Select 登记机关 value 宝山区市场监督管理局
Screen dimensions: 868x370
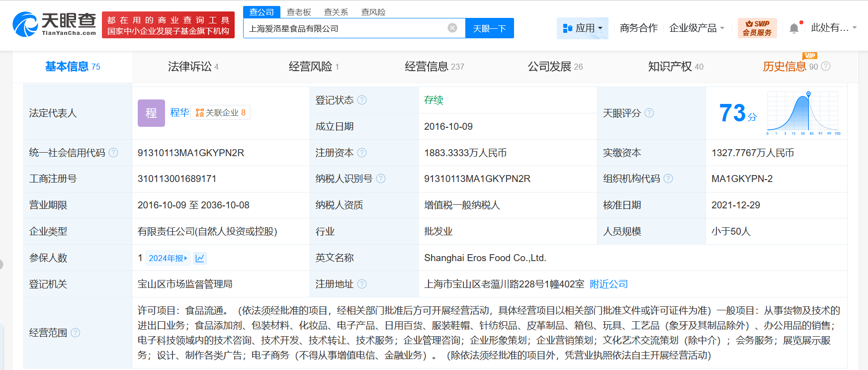(185, 284)
